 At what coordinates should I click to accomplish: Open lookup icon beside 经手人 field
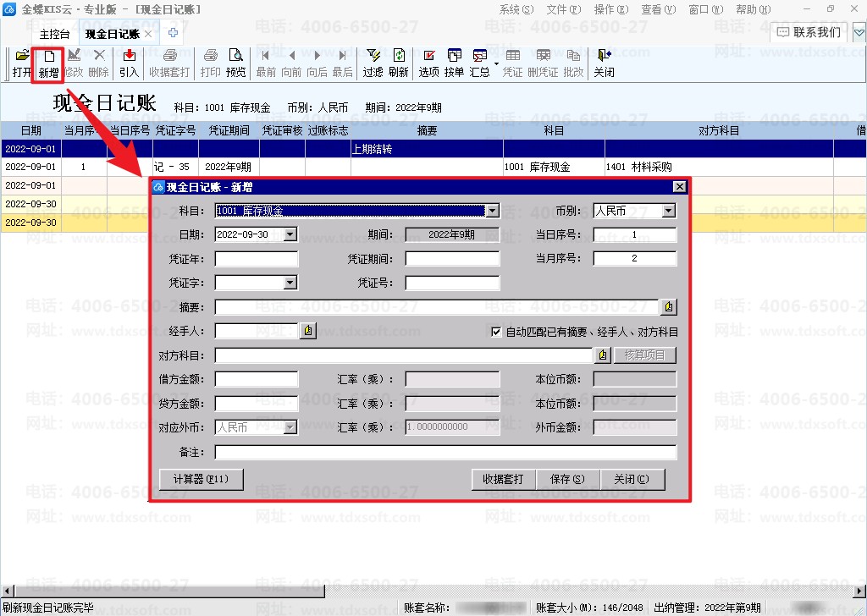click(308, 331)
